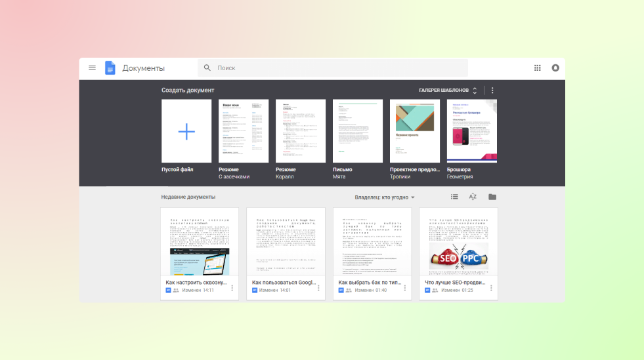
Task: Open the file picker folder icon
Action: [x=492, y=197]
